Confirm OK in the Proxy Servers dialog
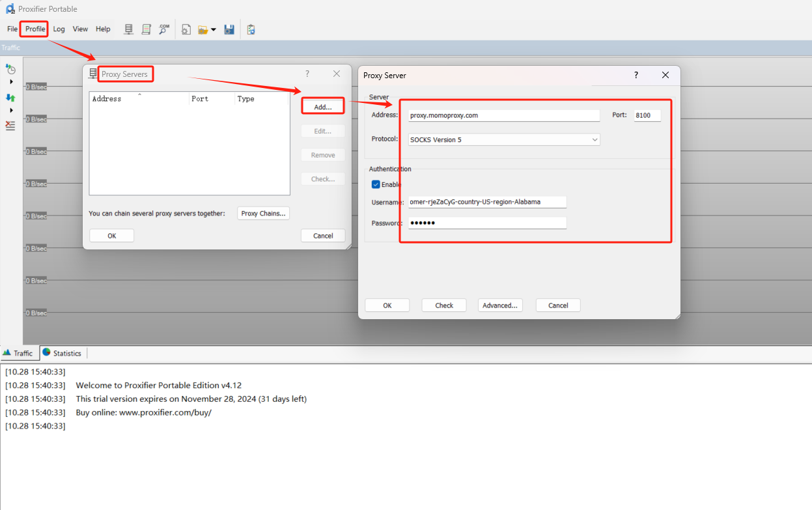812x510 pixels. point(112,236)
